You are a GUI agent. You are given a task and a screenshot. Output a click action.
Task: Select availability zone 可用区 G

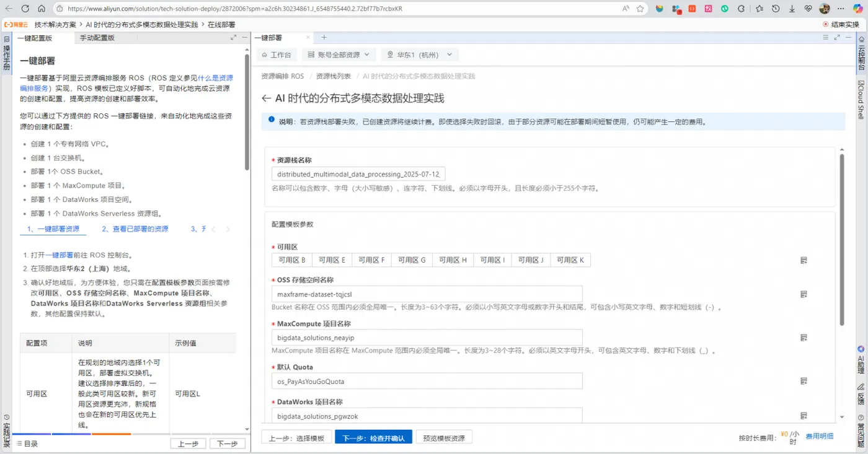tap(412, 260)
